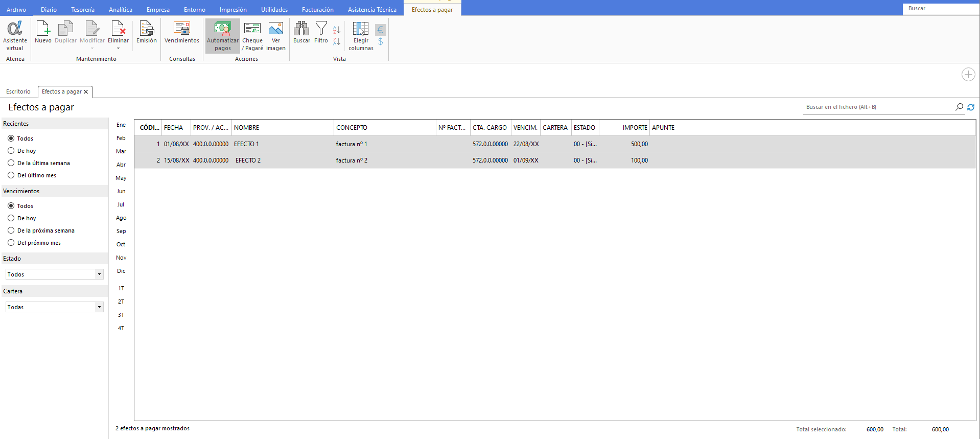This screenshot has height=439, width=980.
Task: Open the Tesorería ribbon tab
Action: point(83,10)
